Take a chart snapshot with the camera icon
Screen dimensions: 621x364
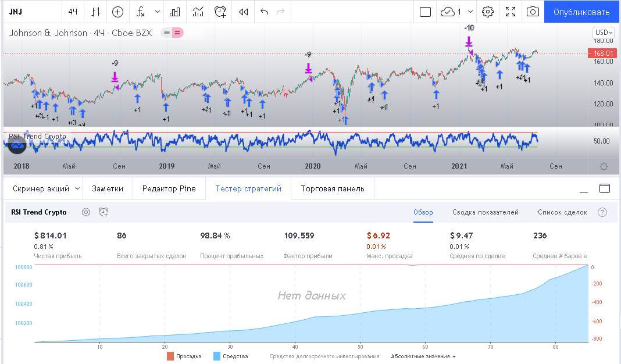coord(532,12)
